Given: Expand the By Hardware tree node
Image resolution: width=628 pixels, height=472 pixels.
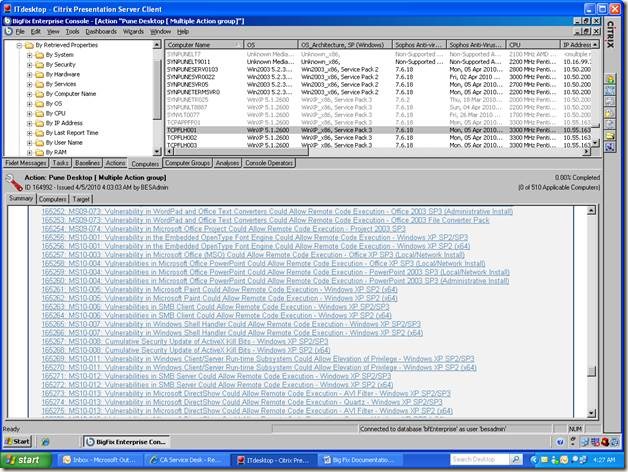Looking at the screenshot, I should [x=29, y=75].
